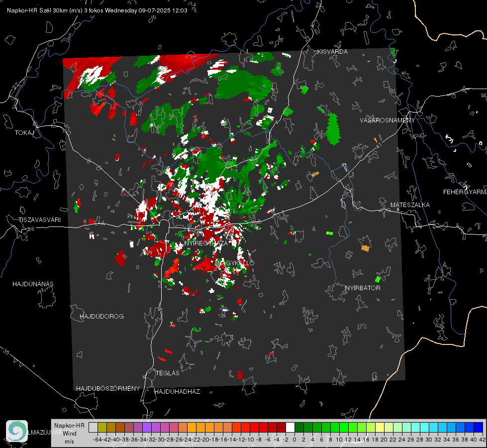Select the HAJDÚDOROG town label
Screen dimensions: 487x448
coord(101,317)
